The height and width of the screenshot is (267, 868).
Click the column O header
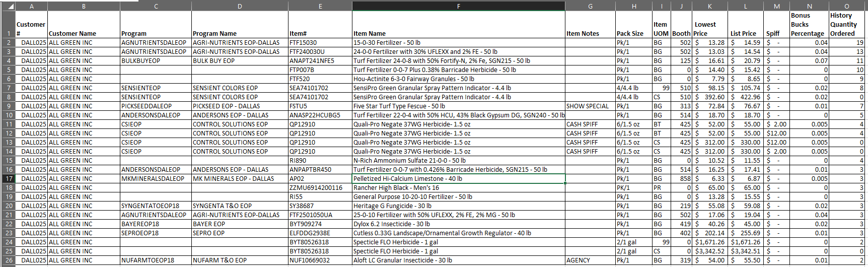[x=846, y=6]
